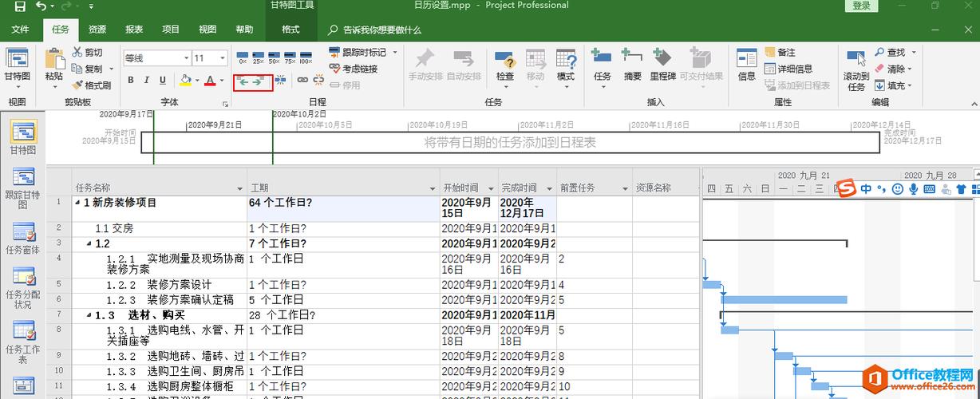Toggle Underline formatting

163,80
